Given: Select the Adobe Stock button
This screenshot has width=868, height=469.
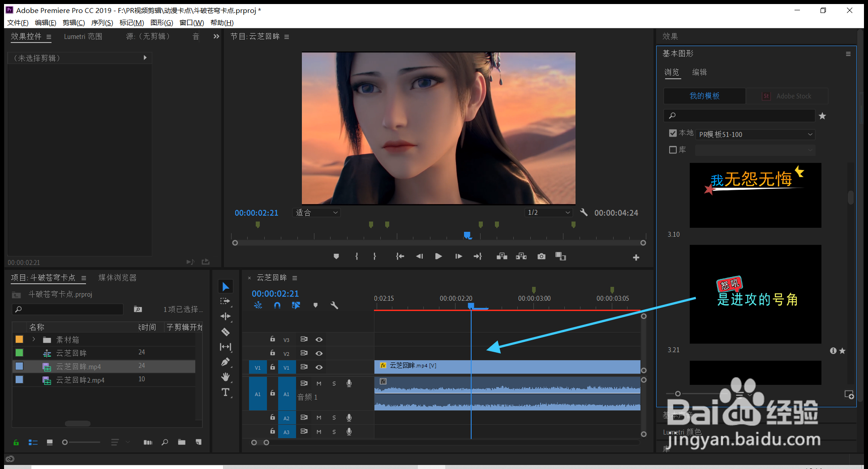Looking at the screenshot, I should 787,96.
